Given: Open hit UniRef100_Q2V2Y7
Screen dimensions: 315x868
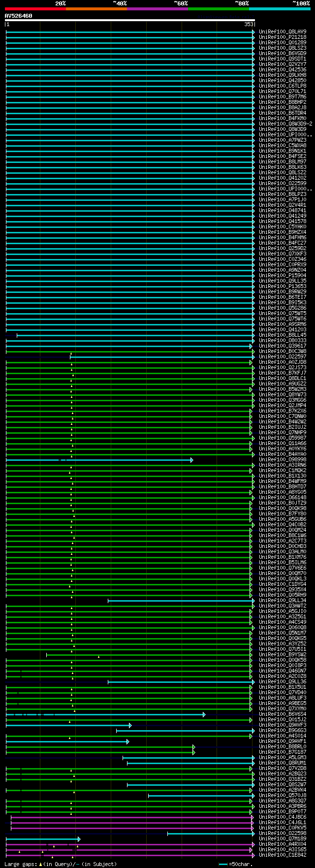Looking at the screenshot, I should [283, 64].
